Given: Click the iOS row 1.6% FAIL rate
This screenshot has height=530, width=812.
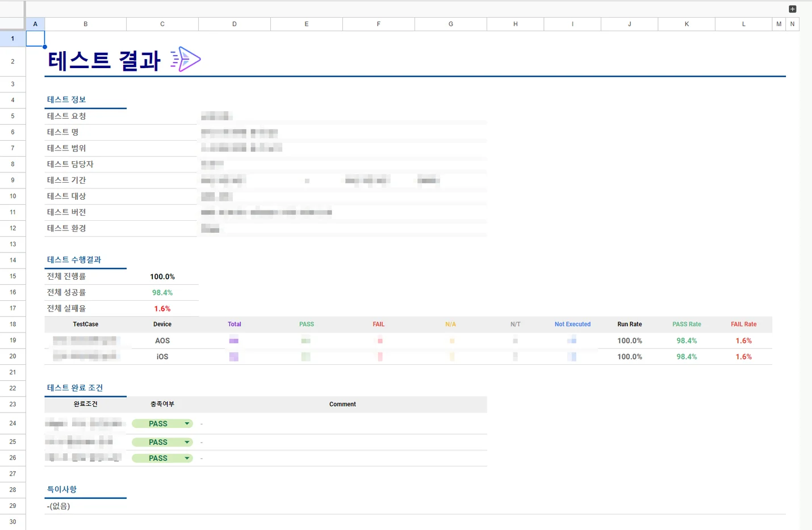Looking at the screenshot, I should 744,356.
